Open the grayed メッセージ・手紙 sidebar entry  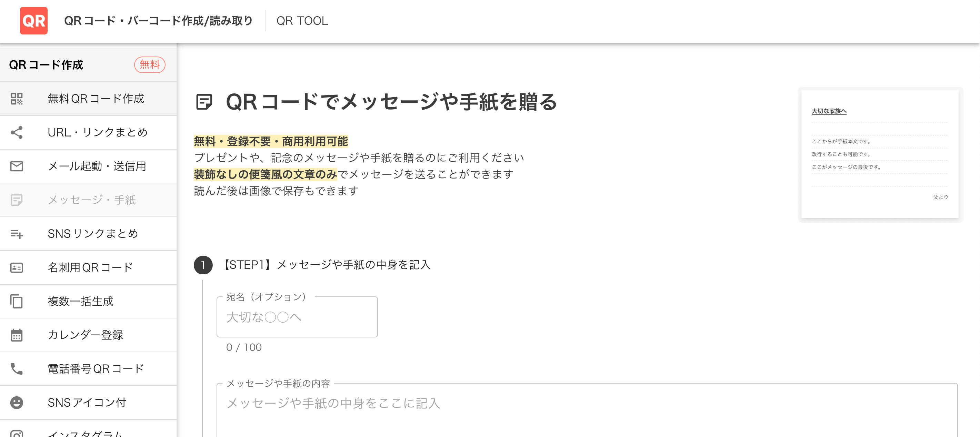pos(91,200)
